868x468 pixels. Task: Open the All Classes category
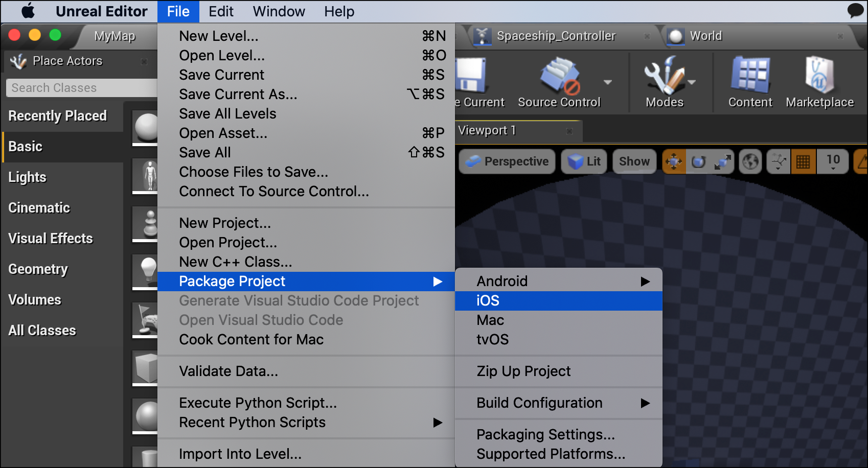[x=62, y=331]
